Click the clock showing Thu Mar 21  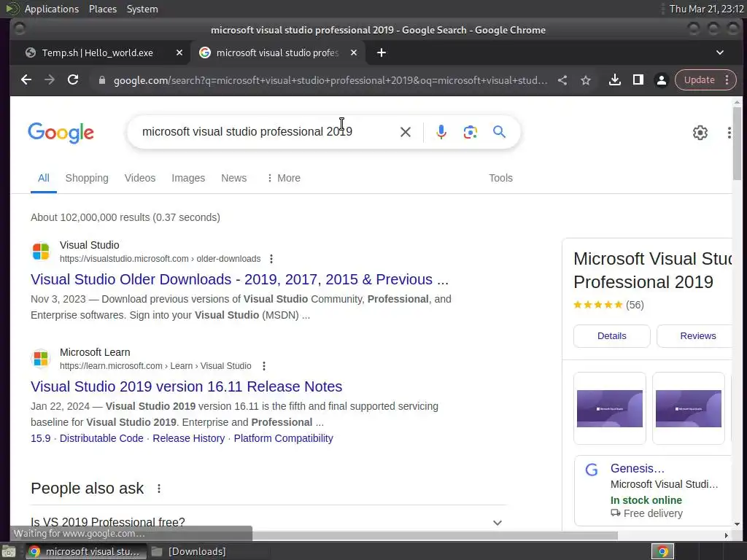coord(706,9)
